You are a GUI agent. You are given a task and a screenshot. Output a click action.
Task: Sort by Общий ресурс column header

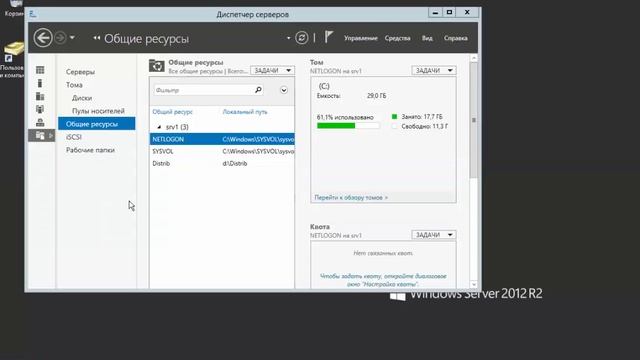coord(172,112)
